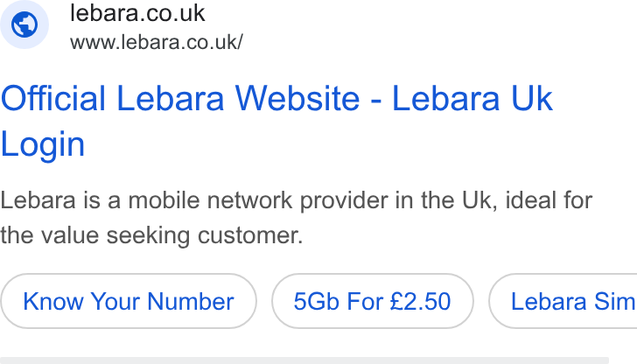Open the lebara.co.uk site name

pyautogui.click(x=137, y=13)
